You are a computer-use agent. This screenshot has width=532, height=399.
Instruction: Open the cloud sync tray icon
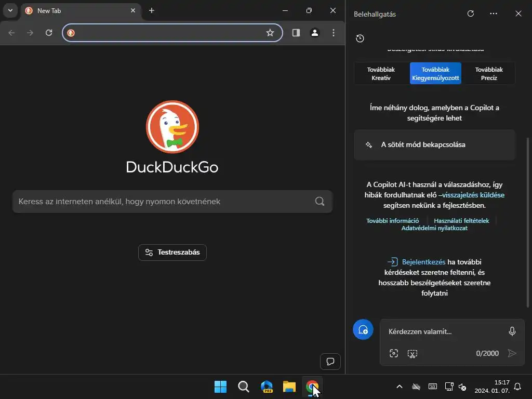416,387
